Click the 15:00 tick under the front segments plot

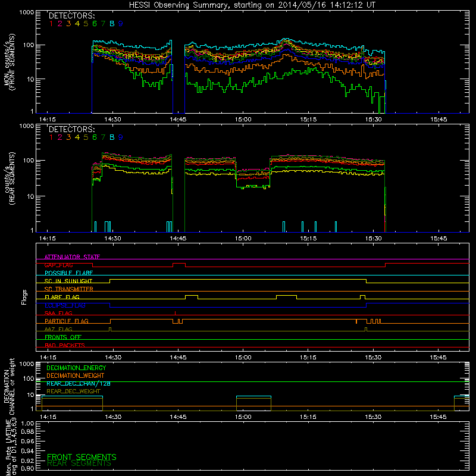[243, 120]
